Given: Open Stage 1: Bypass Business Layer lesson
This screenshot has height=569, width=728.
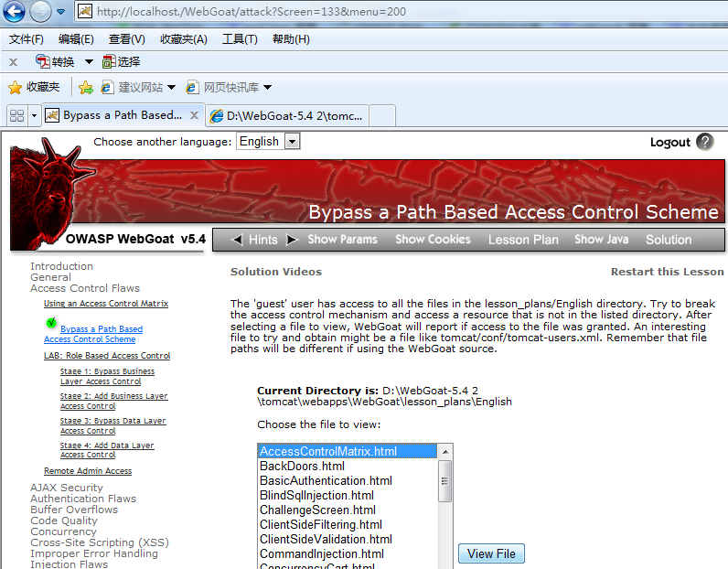Looking at the screenshot, I should [107, 376].
